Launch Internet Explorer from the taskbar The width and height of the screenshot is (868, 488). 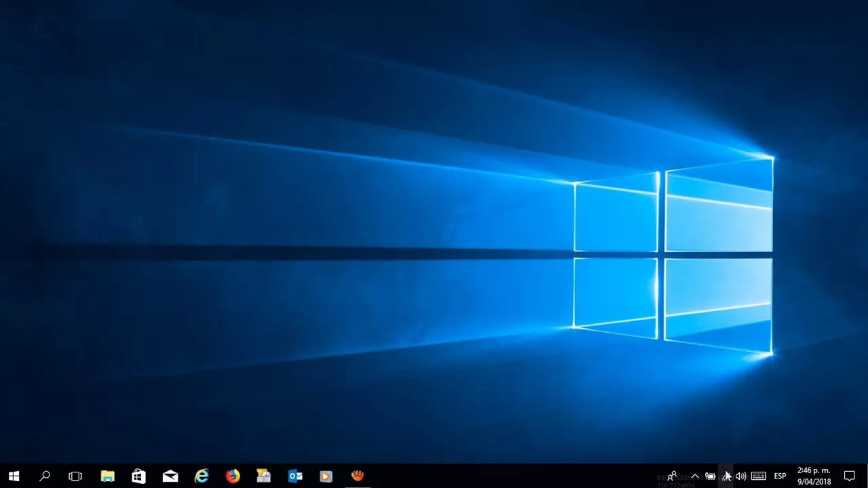coord(201,476)
